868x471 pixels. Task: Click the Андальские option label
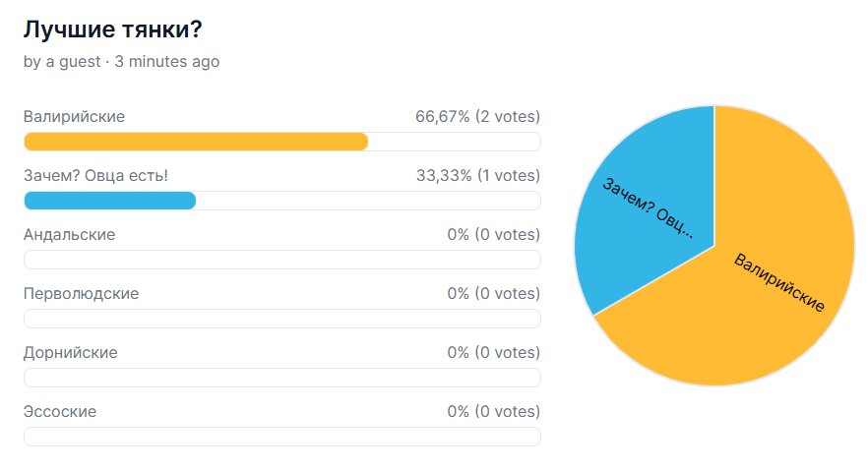69,234
